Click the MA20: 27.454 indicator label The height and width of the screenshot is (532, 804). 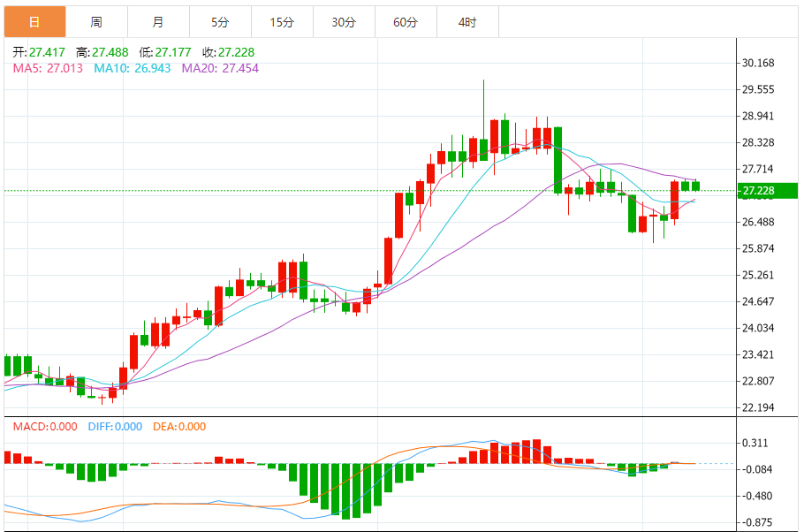221,68
